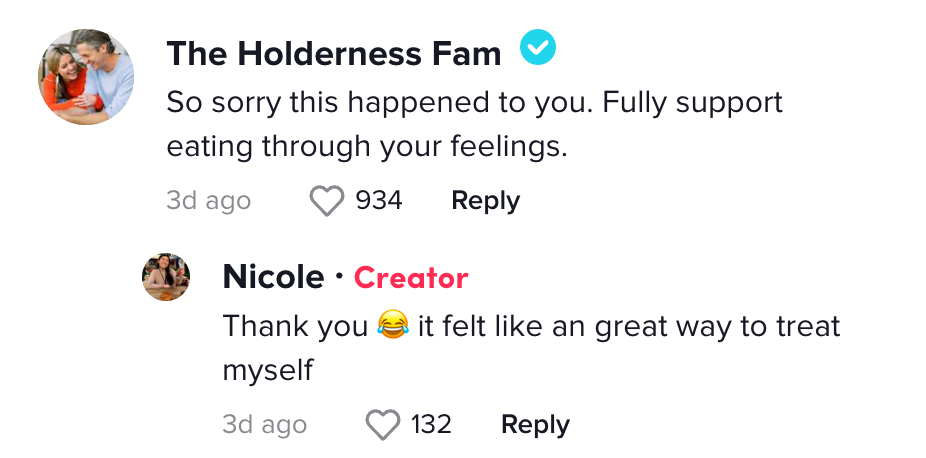Viewport: 926px width, 458px height.
Task: Click the word 'myself' in Nicole's reply
Action: (268, 371)
